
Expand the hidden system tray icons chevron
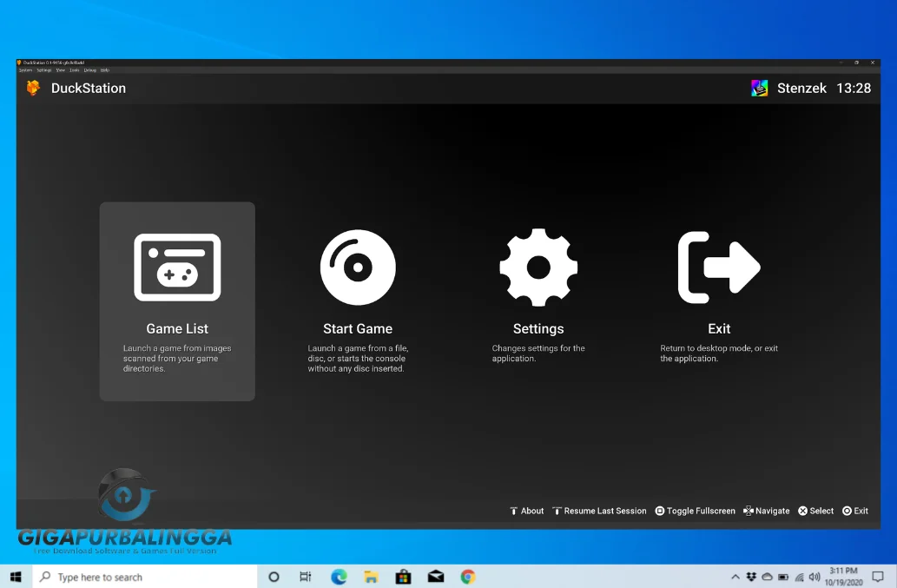click(735, 577)
